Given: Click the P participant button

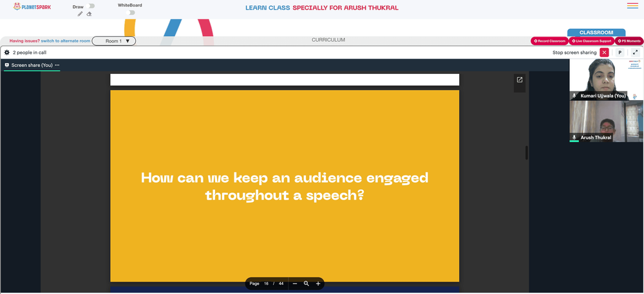Looking at the screenshot, I should point(620,53).
